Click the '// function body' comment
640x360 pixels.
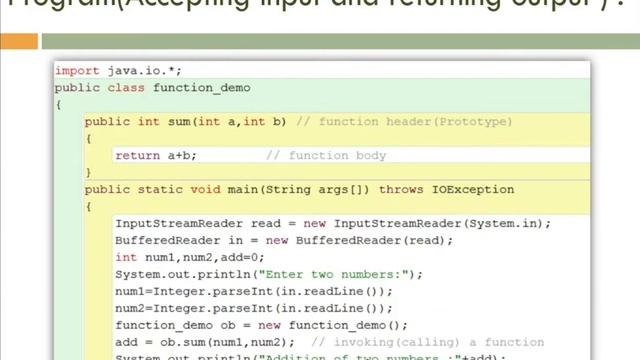(x=326, y=156)
